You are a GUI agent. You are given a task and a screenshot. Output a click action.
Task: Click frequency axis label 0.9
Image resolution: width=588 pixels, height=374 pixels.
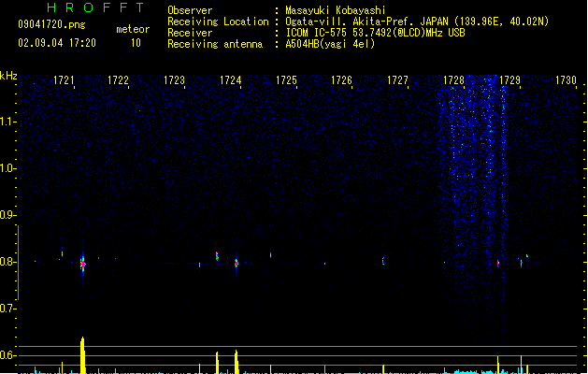7,215
